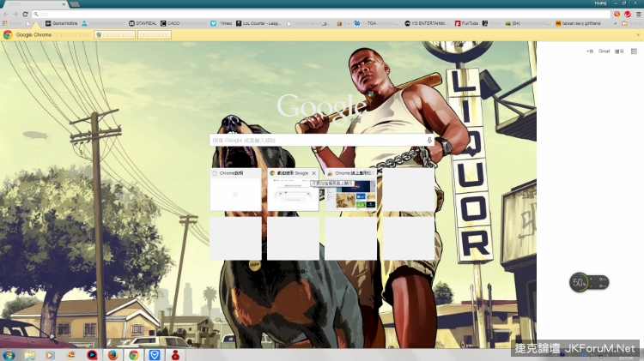Click the Chrome icon in the taskbar
This screenshot has width=644, height=361.
pos(133,353)
